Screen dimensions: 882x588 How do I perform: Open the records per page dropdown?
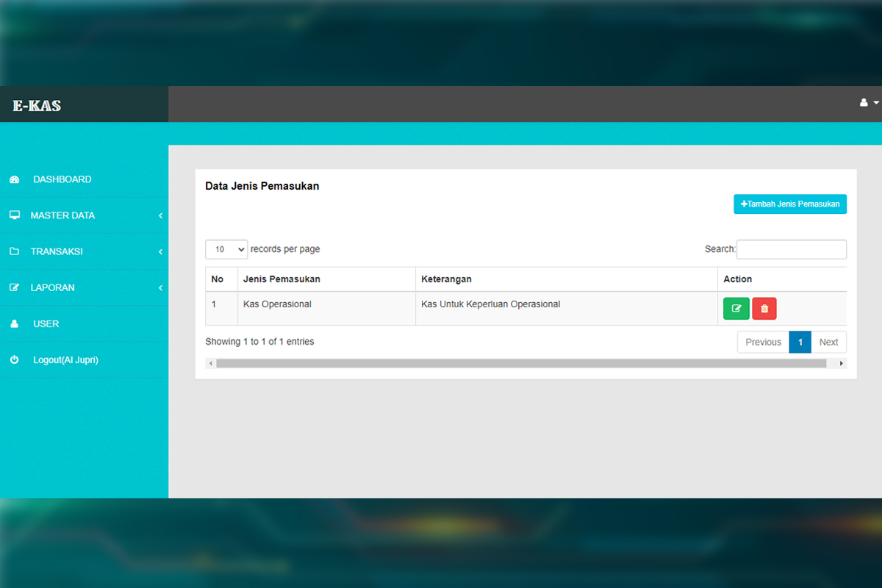point(226,249)
